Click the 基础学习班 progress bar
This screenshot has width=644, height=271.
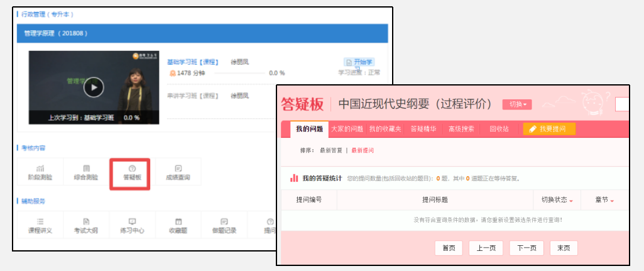coord(239,73)
